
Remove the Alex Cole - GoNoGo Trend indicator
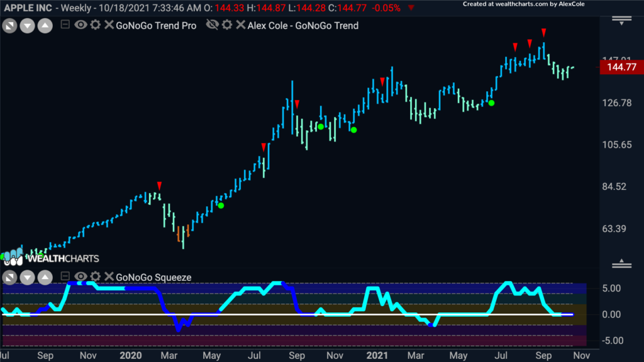[241, 25]
